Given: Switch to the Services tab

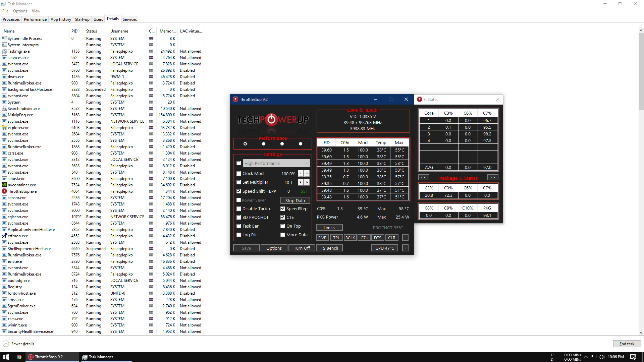Looking at the screenshot, I should point(130,19).
